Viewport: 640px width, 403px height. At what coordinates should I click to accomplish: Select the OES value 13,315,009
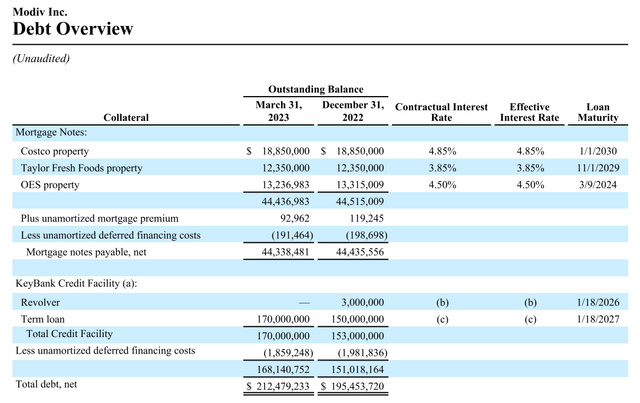[x=360, y=185]
